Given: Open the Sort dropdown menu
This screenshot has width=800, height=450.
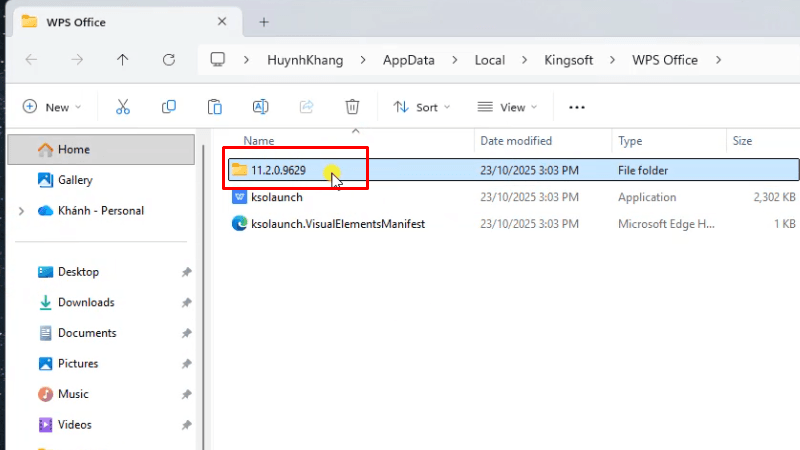Looking at the screenshot, I should pos(422,107).
